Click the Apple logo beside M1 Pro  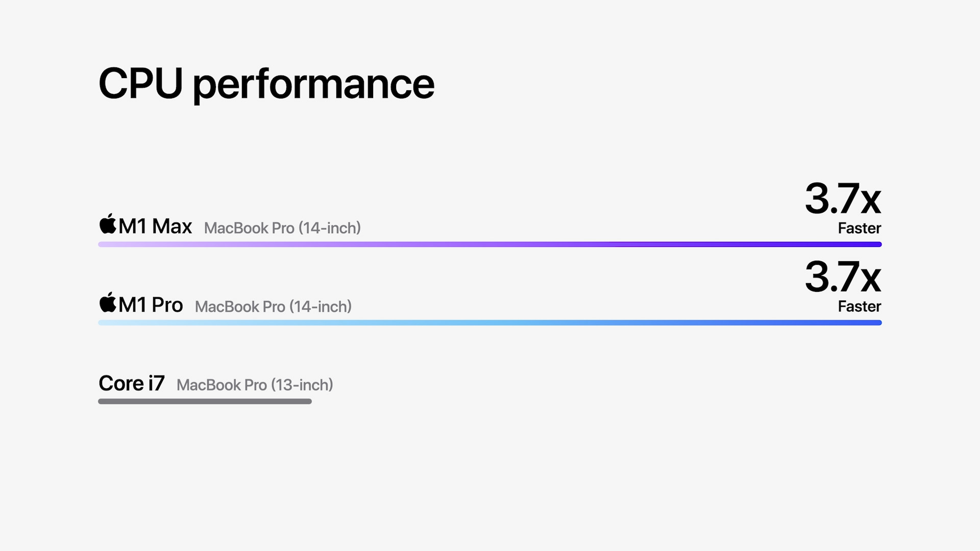pos(108,303)
